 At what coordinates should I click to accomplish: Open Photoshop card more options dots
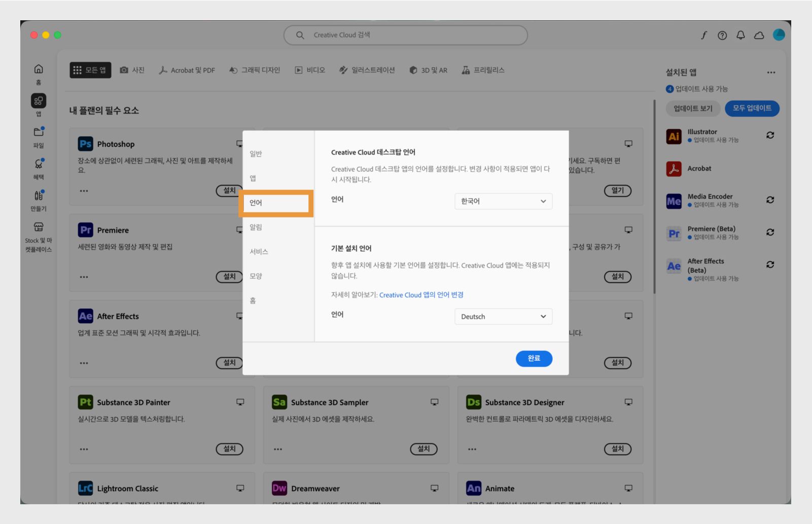click(84, 191)
